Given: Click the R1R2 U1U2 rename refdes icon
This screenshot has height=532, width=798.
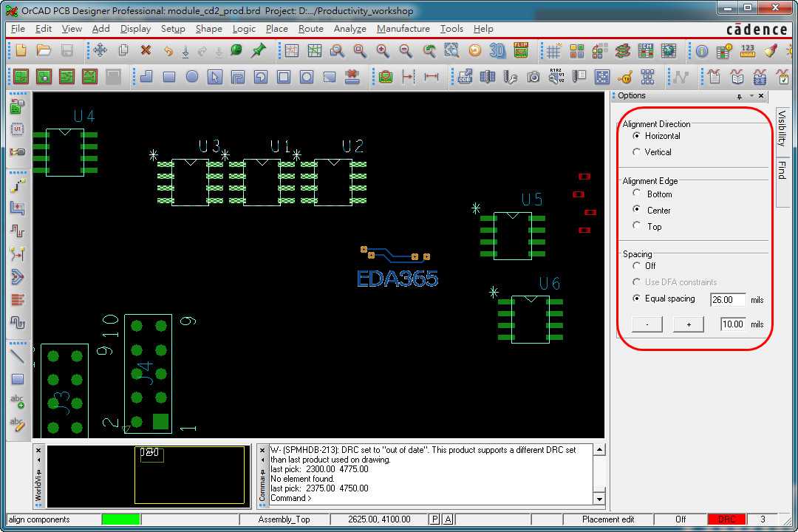Looking at the screenshot, I should pos(556,76).
